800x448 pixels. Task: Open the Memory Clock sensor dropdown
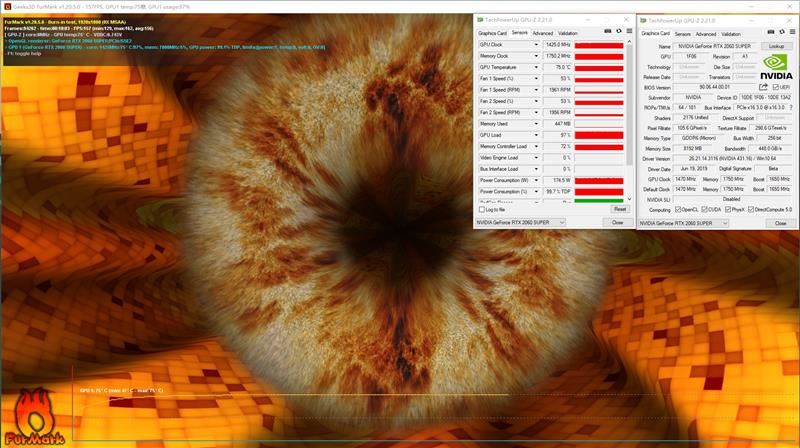tap(536, 56)
